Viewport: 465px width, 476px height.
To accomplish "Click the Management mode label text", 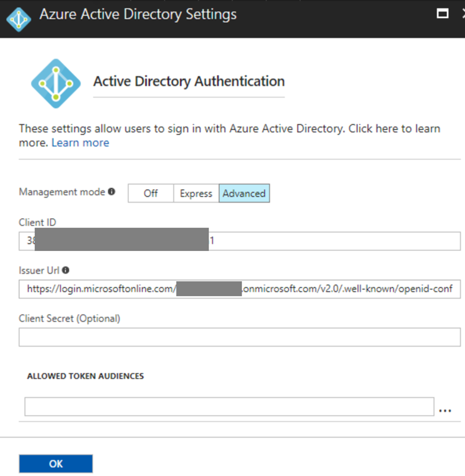I will coord(62,192).
